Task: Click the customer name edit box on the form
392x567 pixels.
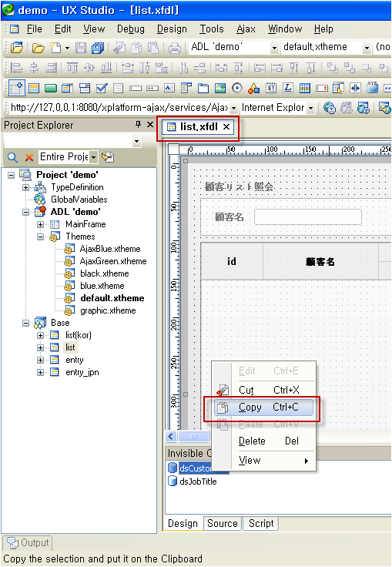Action: (308, 217)
